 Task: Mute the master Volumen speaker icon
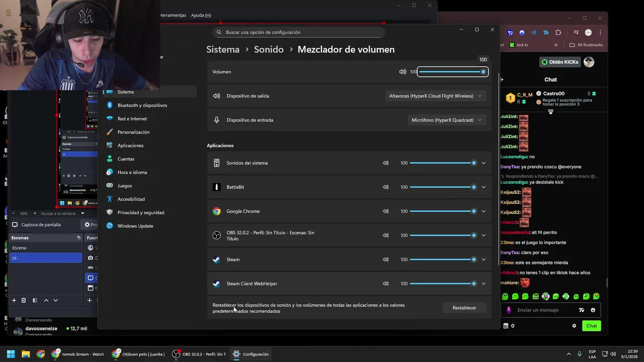403,72
